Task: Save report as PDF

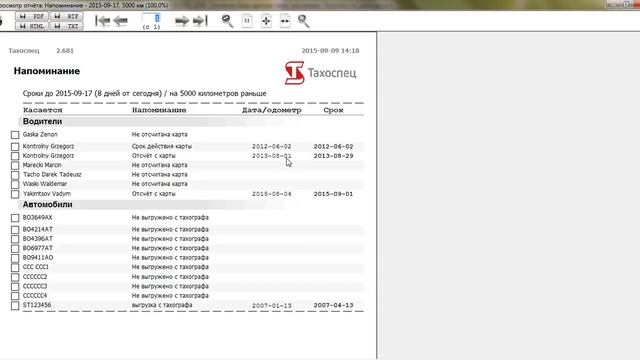Action: click(x=32, y=16)
